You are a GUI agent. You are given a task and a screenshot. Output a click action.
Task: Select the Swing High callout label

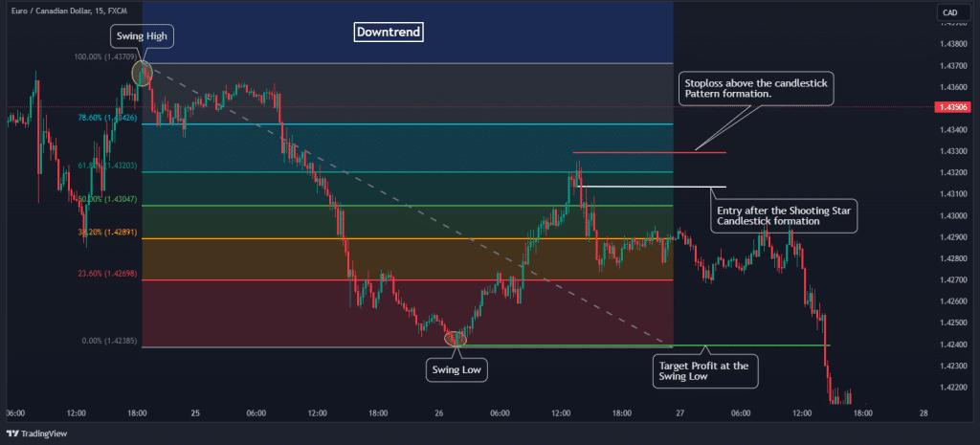(143, 36)
